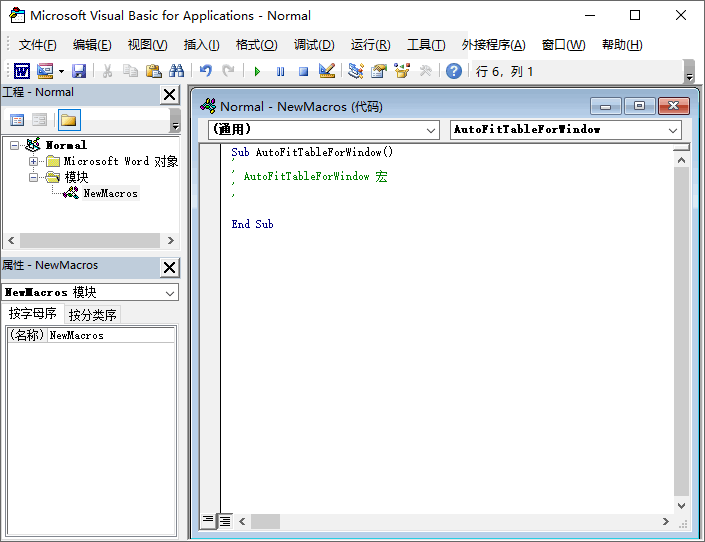Open the 运行(R) menu

(370, 45)
